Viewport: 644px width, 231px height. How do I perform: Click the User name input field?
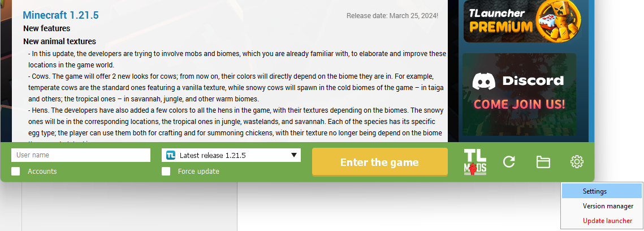point(81,155)
